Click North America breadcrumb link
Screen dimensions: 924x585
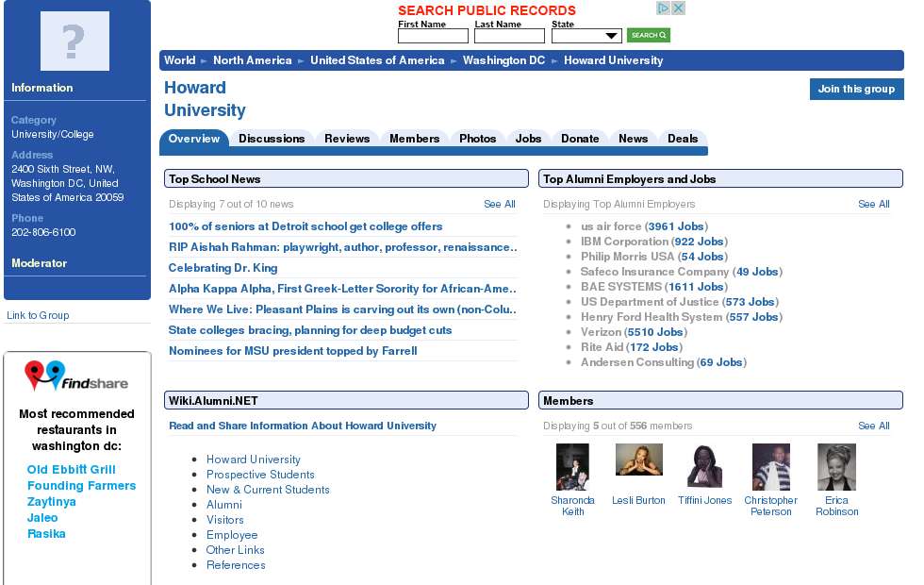[x=253, y=60]
